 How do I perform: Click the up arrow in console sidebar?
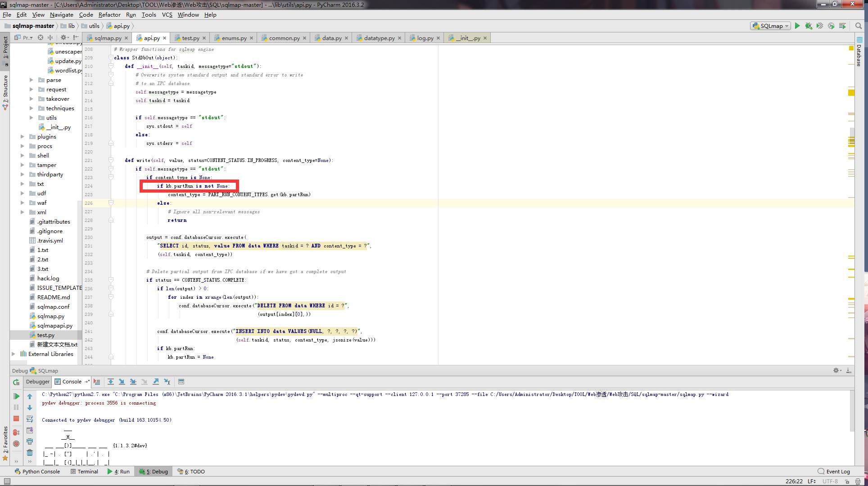pyautogui.click(x=30, y=396)
